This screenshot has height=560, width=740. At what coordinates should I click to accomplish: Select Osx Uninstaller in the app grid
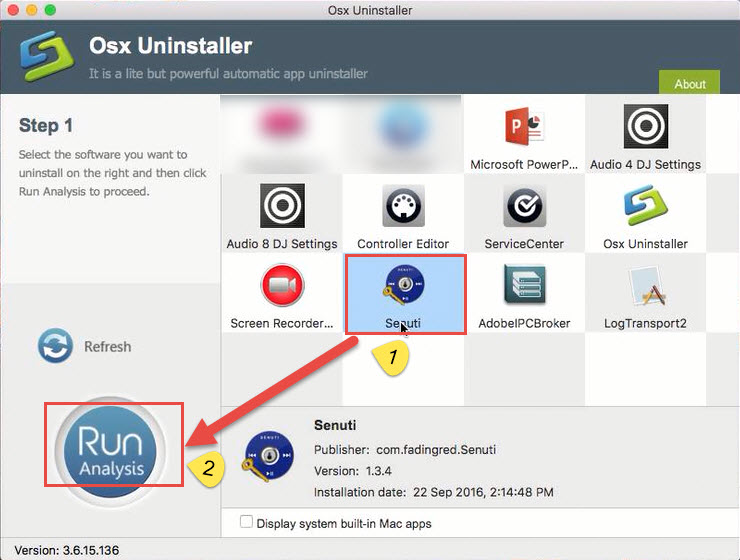tap(645, 209)
